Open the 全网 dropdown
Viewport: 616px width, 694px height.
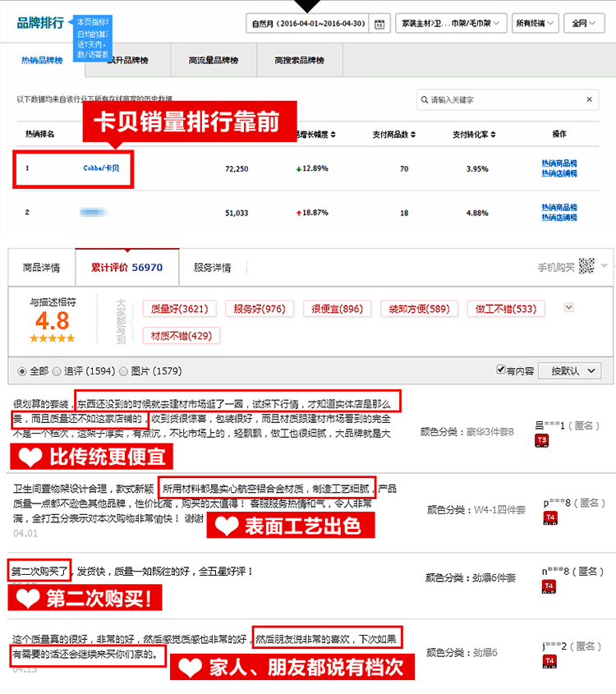click(x=584, y=23)
